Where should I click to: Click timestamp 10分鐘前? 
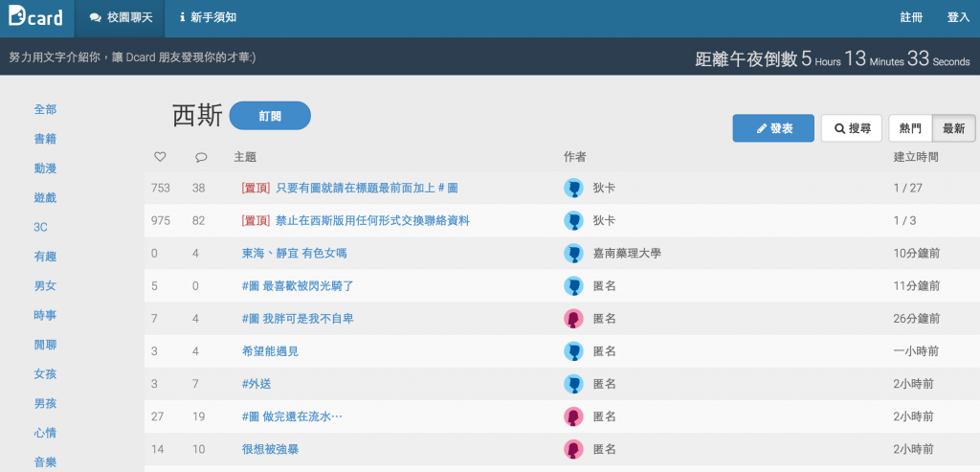click(916, 253)
